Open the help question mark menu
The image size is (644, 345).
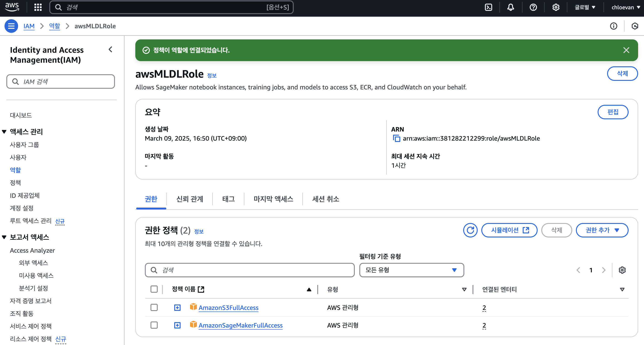coord(533,7)
